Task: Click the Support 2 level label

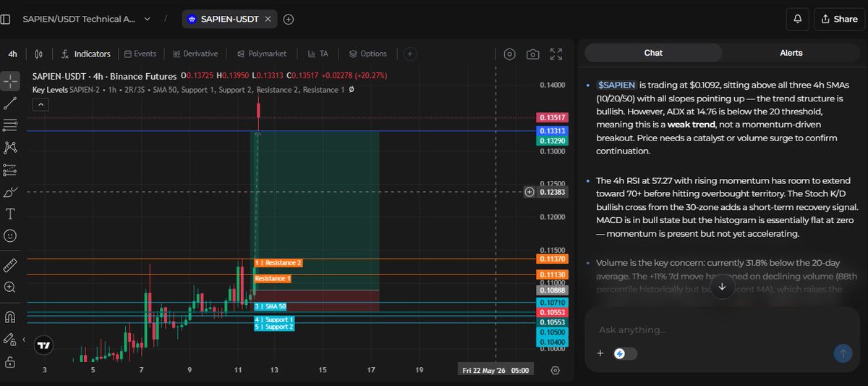Action: 274,327
